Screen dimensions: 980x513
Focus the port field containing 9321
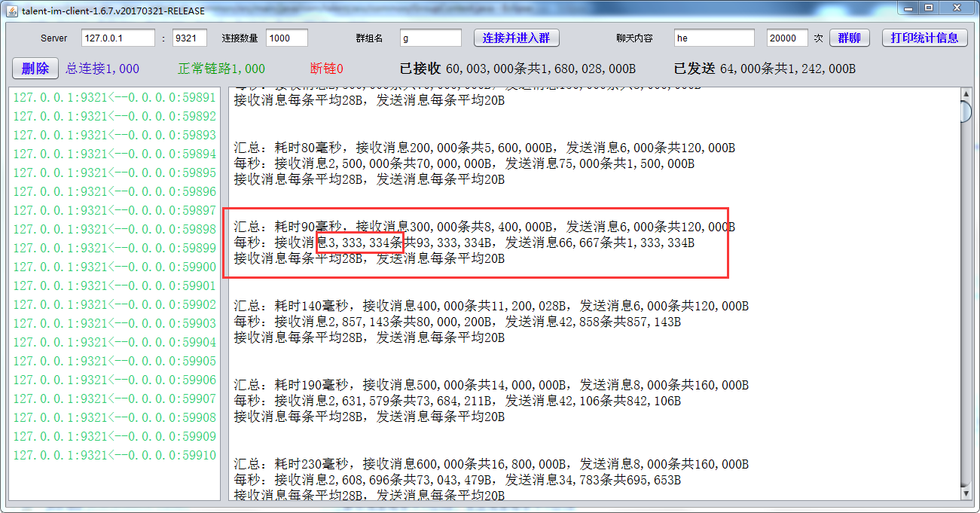coord(190,38)
